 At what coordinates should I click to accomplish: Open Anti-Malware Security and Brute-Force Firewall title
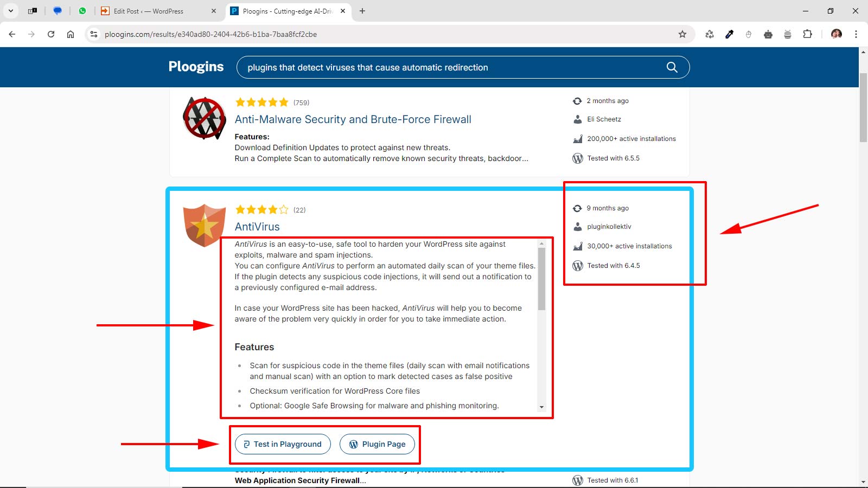tap(353, 119)
